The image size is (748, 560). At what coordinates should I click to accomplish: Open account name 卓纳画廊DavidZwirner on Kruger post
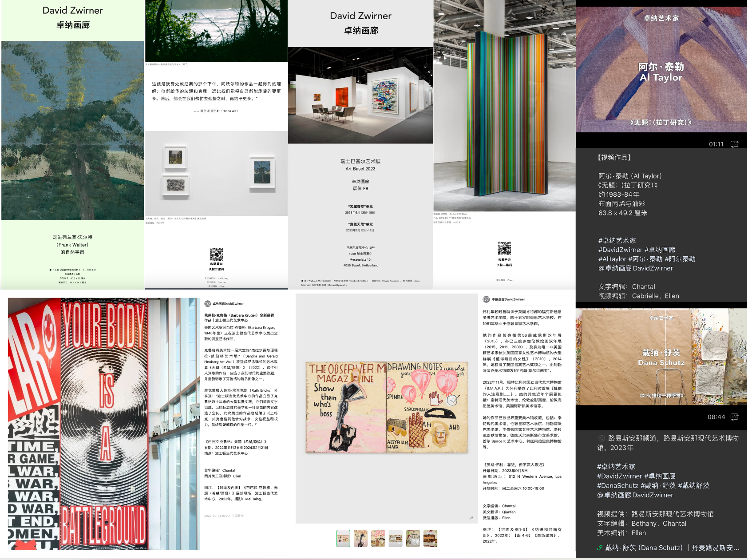pos(228,304)
